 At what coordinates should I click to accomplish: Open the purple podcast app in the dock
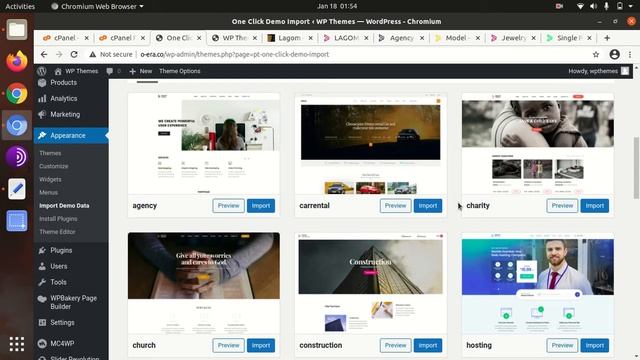[17, 157]
